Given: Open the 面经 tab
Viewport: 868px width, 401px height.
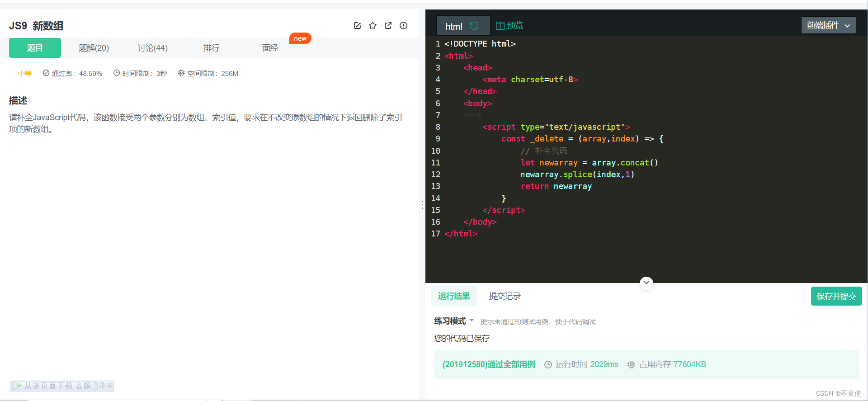Looking at the screenshot, I should pyautogui.click(x=270, y=48).
